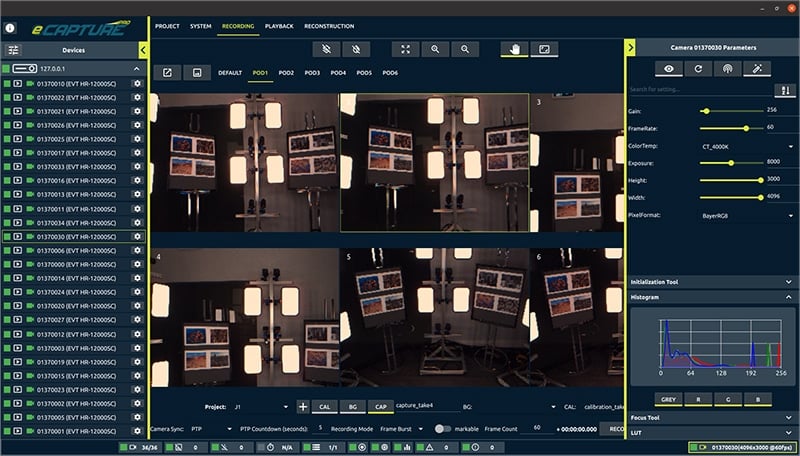Click the refresh camera parameters icon
Screen dimensions: 800x456
[x=698, y=69]
